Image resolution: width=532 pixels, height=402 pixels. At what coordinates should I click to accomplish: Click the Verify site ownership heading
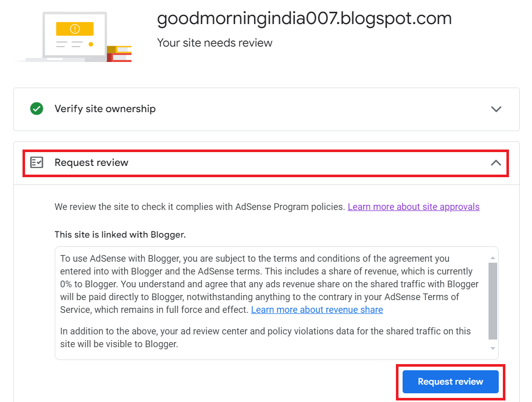pyautogui.click(x=105, y=109)
